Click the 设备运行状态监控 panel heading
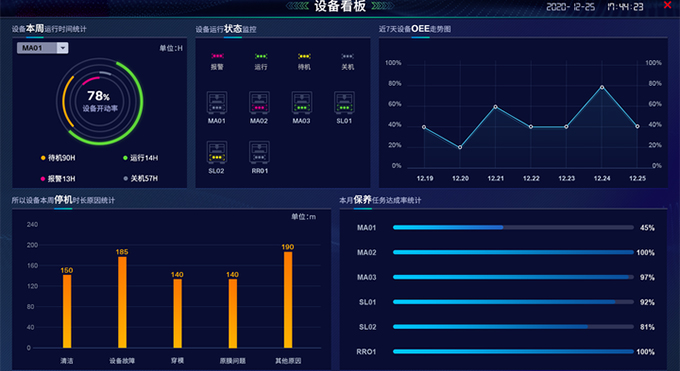680x371 pixels. coord(226,29)
